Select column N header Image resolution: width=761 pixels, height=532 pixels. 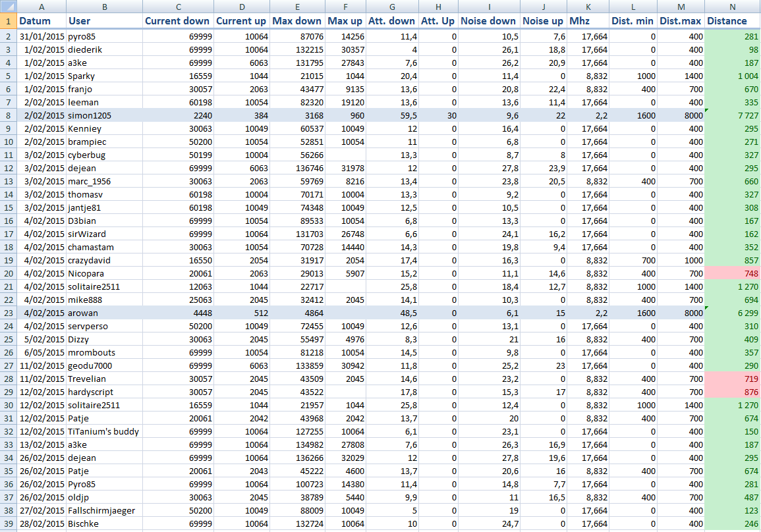tap(732, 7)
